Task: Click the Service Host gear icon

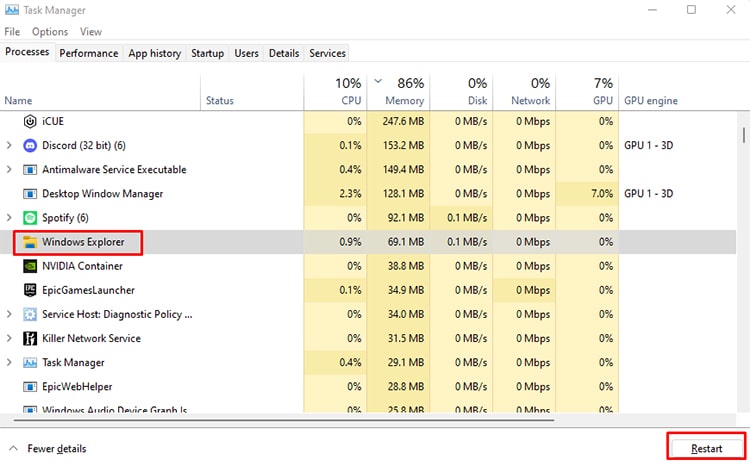Action: pos(30,314)
